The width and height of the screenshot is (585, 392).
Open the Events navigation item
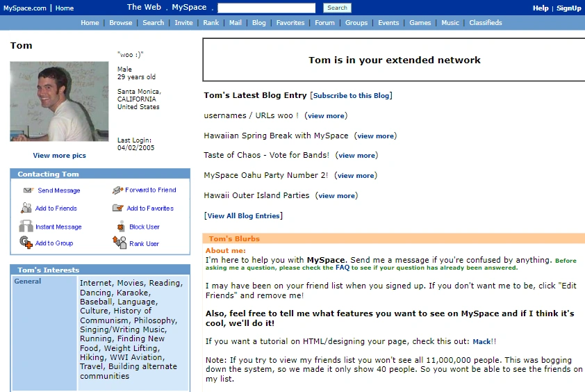(388, 23)
